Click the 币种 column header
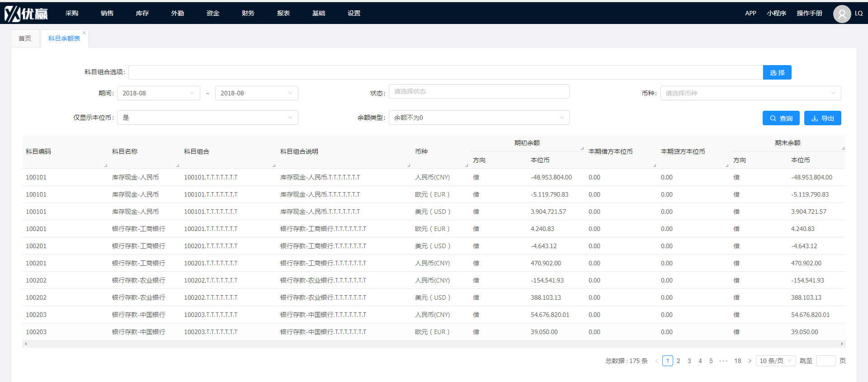The width and height of the screenshot is (868, 382). [421, 151]
